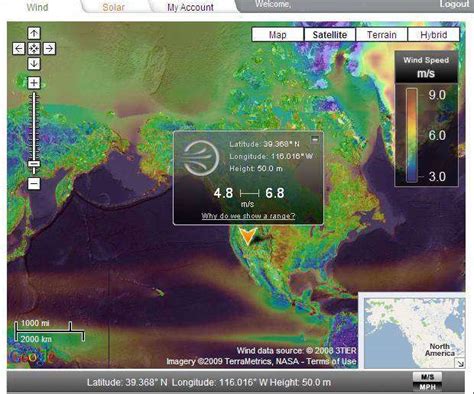The height and width of the screenshot is (394, 474).
Task: Switch units to MPH
Action: [x=427, y=387]
